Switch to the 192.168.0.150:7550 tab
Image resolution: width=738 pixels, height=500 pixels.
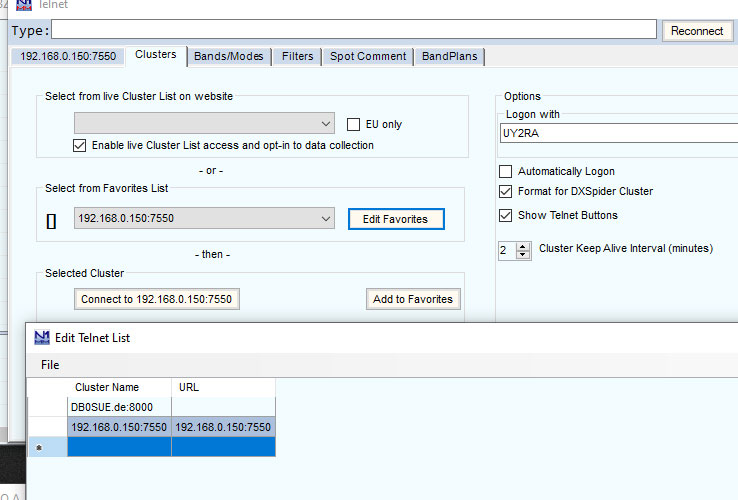68,56
